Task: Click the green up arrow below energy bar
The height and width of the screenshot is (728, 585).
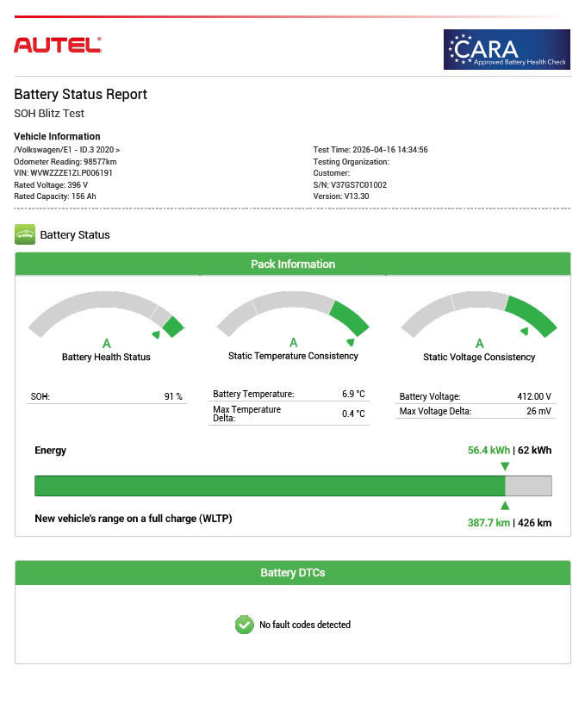Action: click(505, 506)
